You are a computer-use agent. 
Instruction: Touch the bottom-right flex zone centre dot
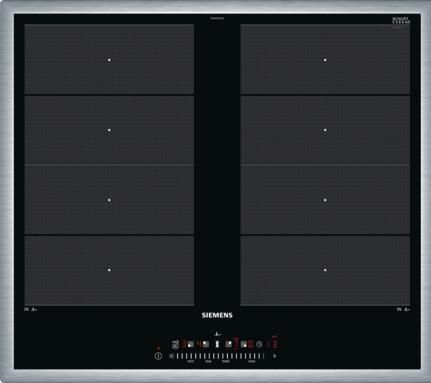325,270
